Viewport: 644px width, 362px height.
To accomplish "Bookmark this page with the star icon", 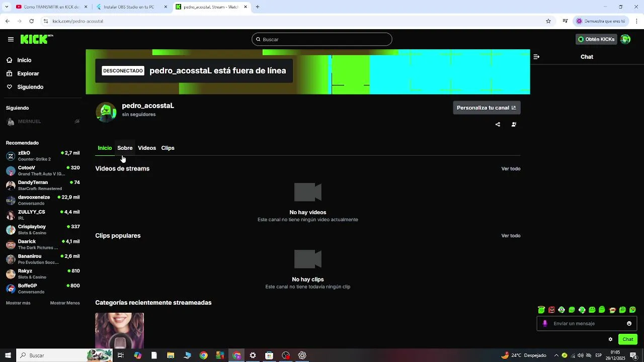I will point(548,21).
